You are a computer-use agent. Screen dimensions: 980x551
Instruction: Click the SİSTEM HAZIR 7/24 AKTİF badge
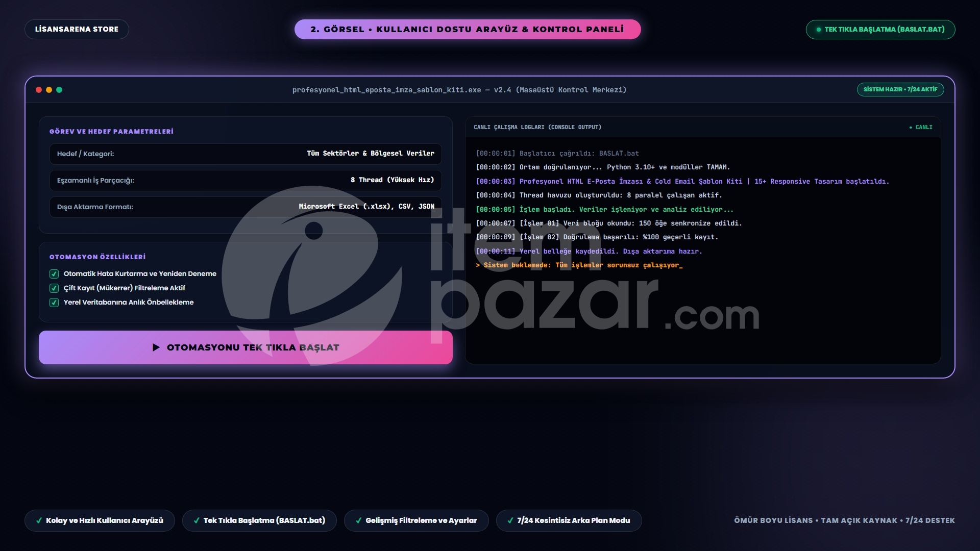tap(900, 89)
